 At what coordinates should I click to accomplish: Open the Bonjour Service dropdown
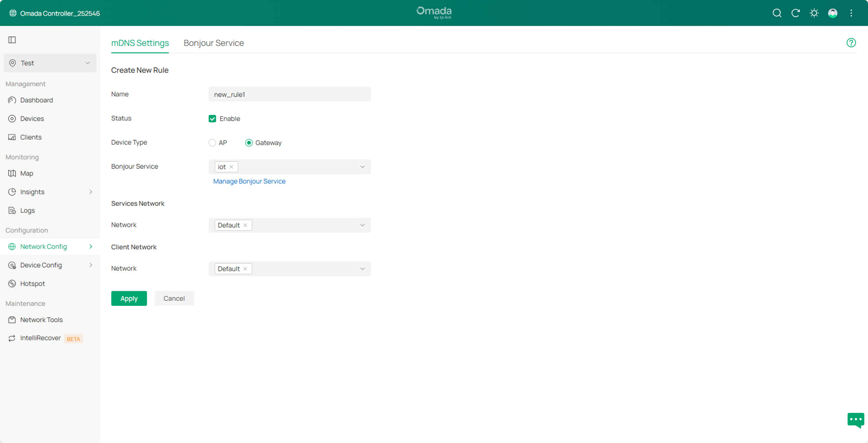click(362, 167)
